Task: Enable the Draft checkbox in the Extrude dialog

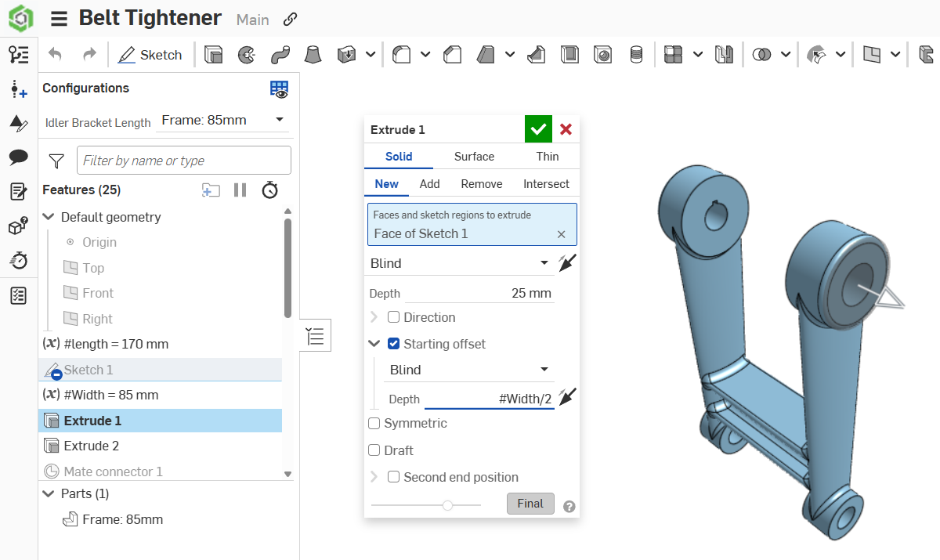Action: coord(374,450)
